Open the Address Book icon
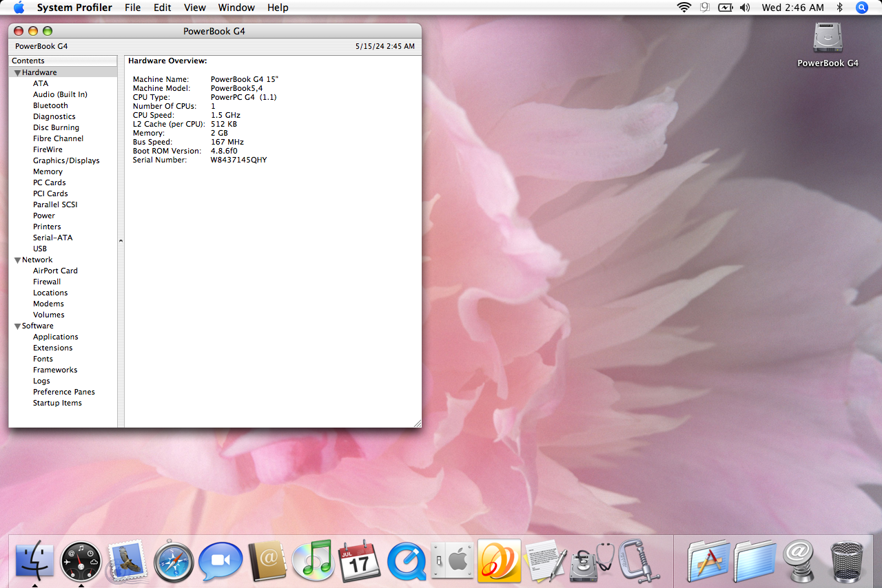Image resolution: width=882 pixels, height=588 pixels. click(x=266, y=561)
